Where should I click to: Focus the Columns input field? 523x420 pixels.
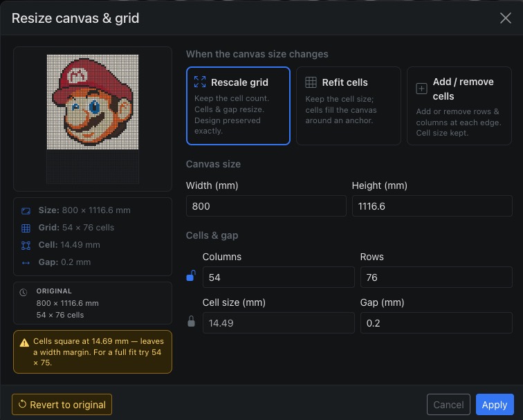point(279,277)
